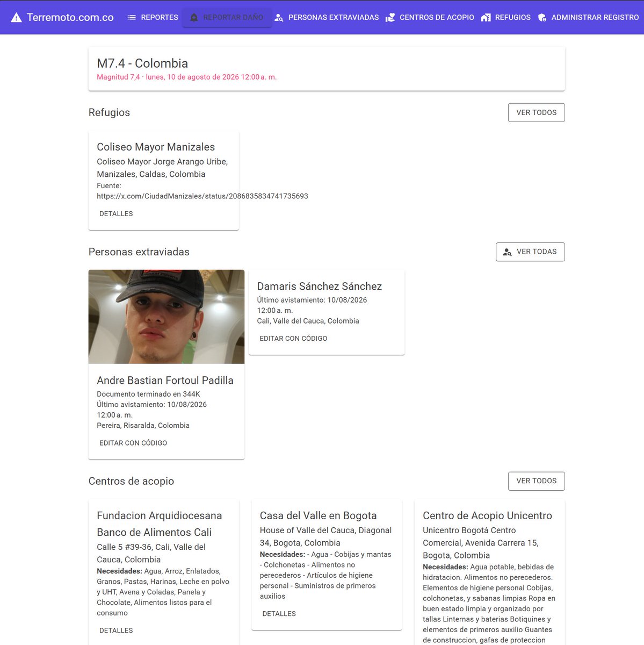Click the Magnitud 7,4 date subtitle
This screenshot has width=644, height=645.
tap(186, 77)
